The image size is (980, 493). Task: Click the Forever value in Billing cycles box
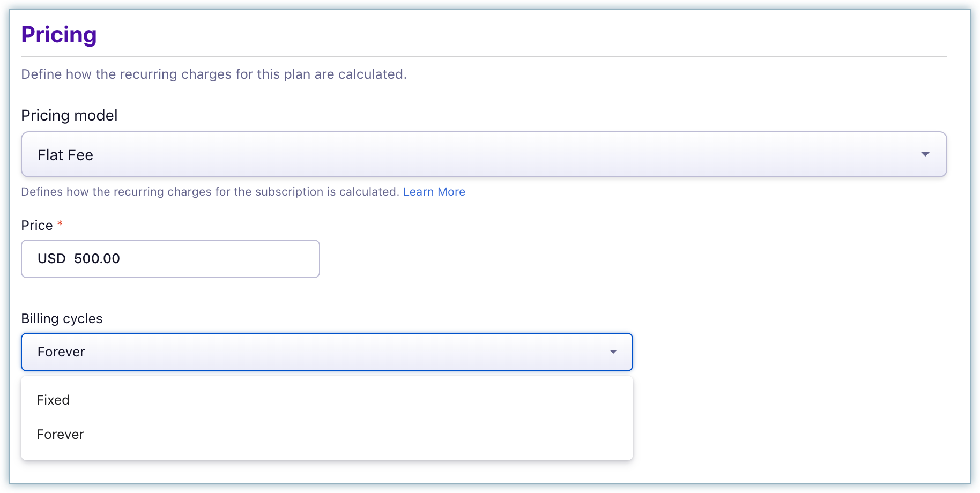61,352
